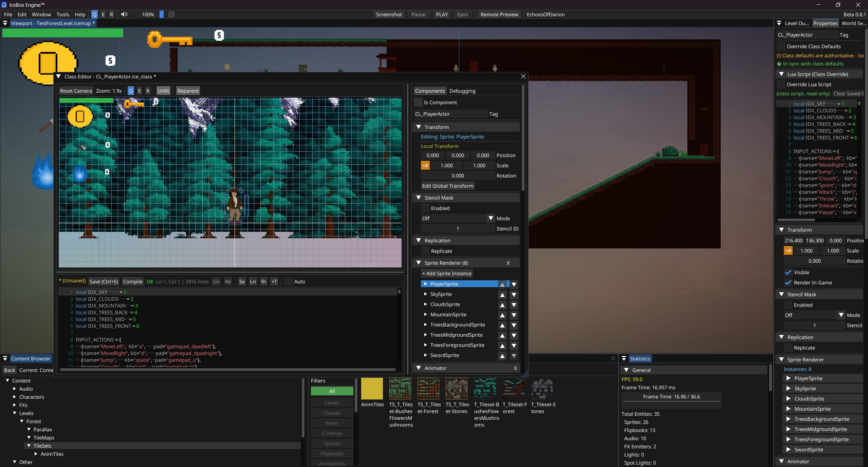The height and width of the screenshot is (467, 868).
Task: Toggle uniform scale lock in Class Editor
Action: [425, 166]
